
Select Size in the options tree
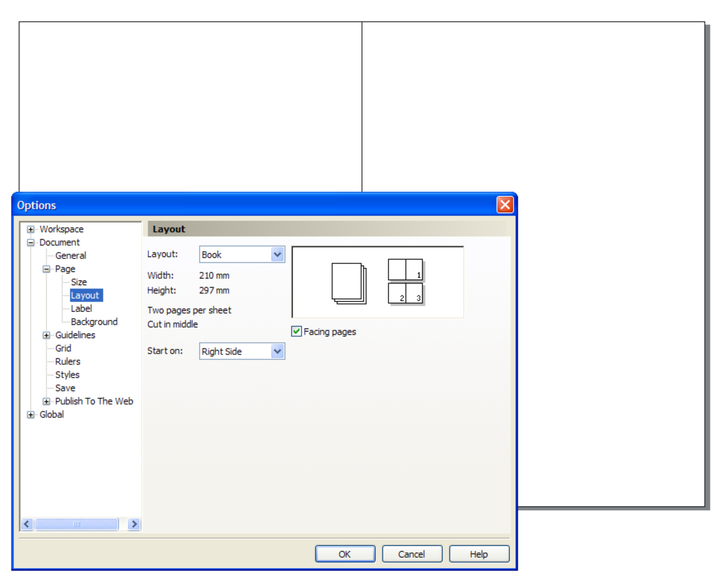pos(79,282)
